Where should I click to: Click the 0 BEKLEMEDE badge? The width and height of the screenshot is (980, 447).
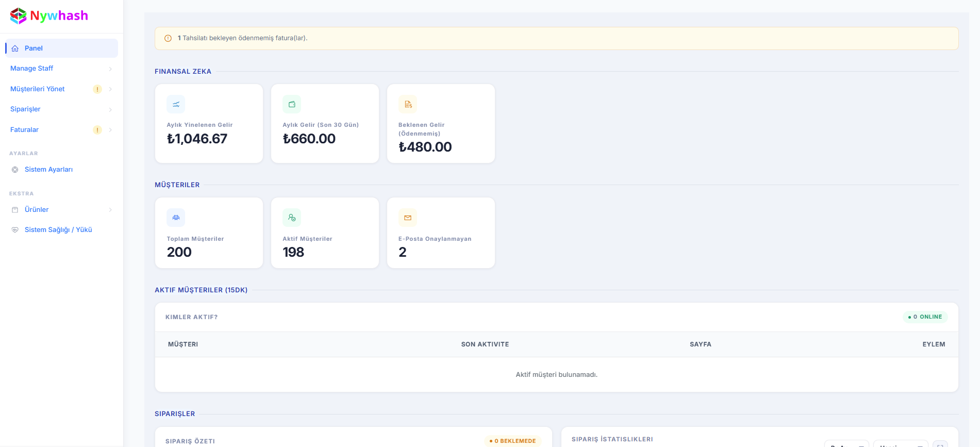point(513,441)
